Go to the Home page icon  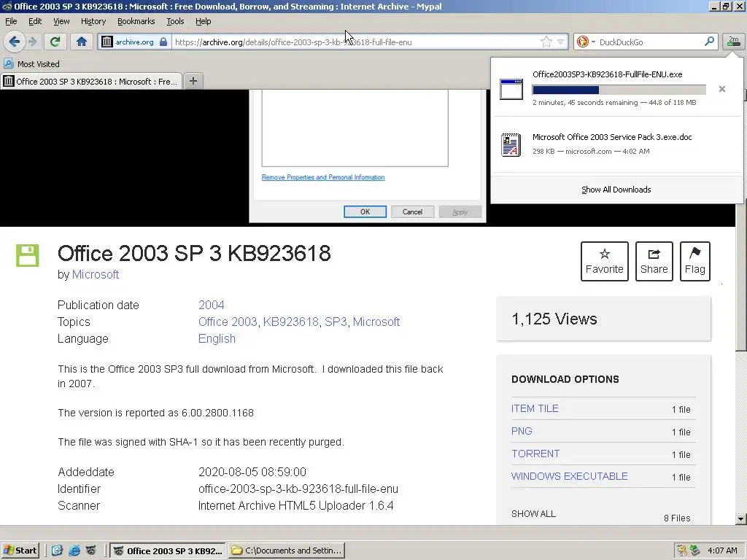point(82,42)
